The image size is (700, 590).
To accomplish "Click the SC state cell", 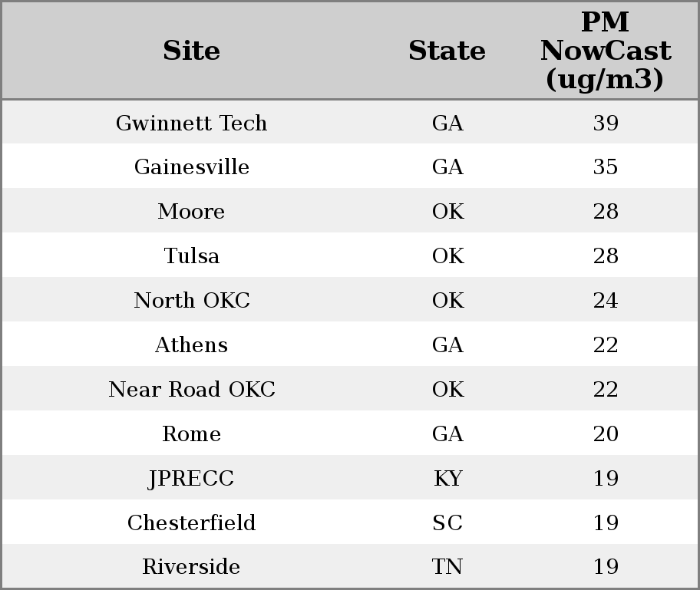I will click(447, 522).
